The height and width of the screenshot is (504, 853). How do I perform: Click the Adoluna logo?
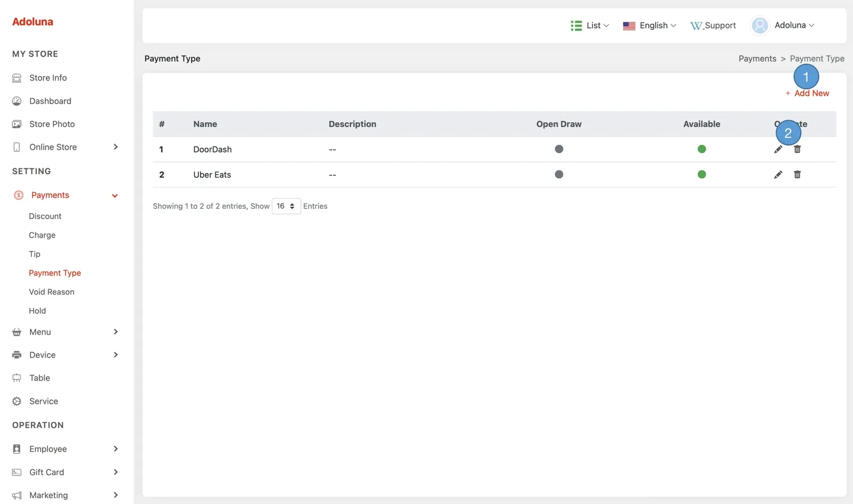click(x=33, y=22)
